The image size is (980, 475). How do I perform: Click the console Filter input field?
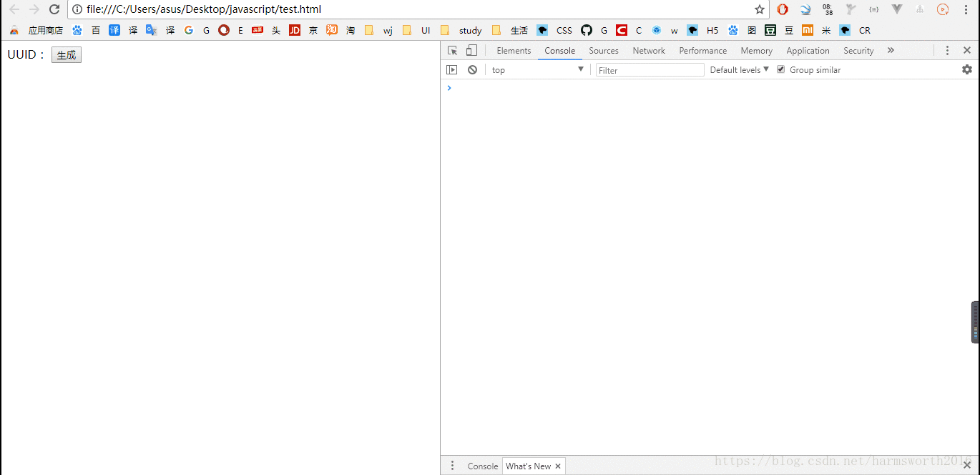point(650,69)
